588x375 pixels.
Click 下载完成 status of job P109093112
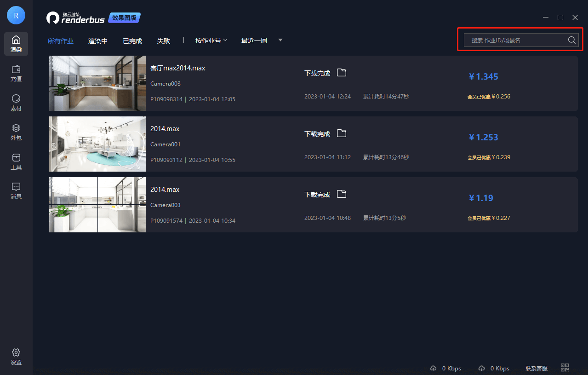click(x=317, y=134)
